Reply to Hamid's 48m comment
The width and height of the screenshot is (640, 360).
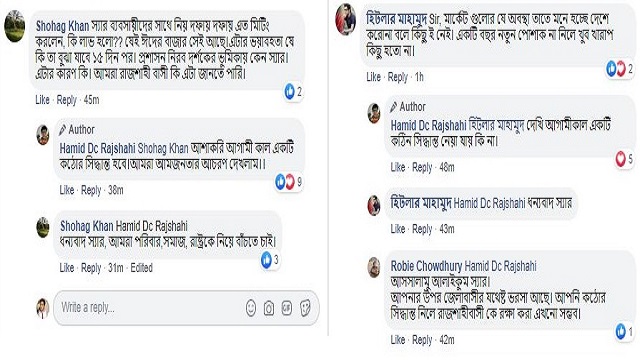[422, 167]
